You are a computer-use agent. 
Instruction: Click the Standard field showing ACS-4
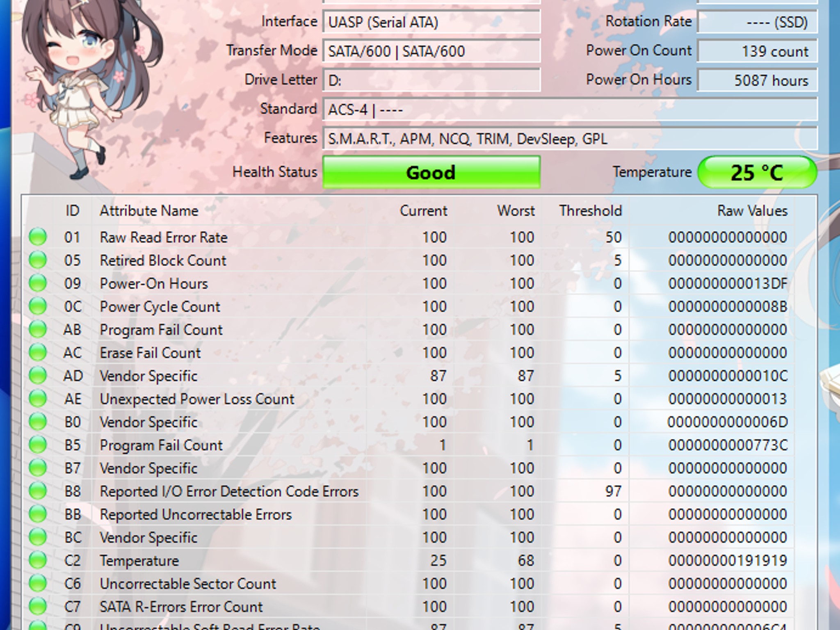570,110
